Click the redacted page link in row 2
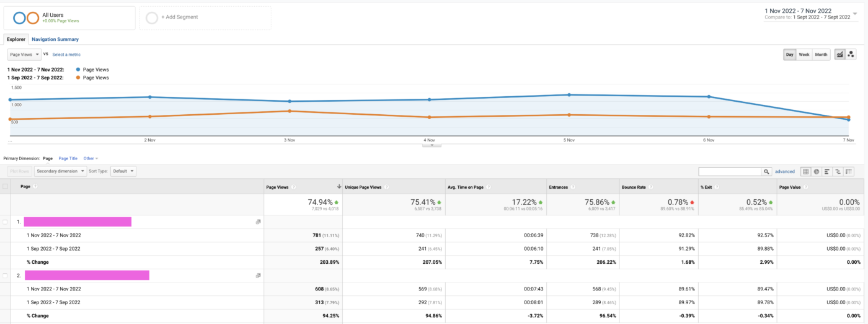 [86, 275]
